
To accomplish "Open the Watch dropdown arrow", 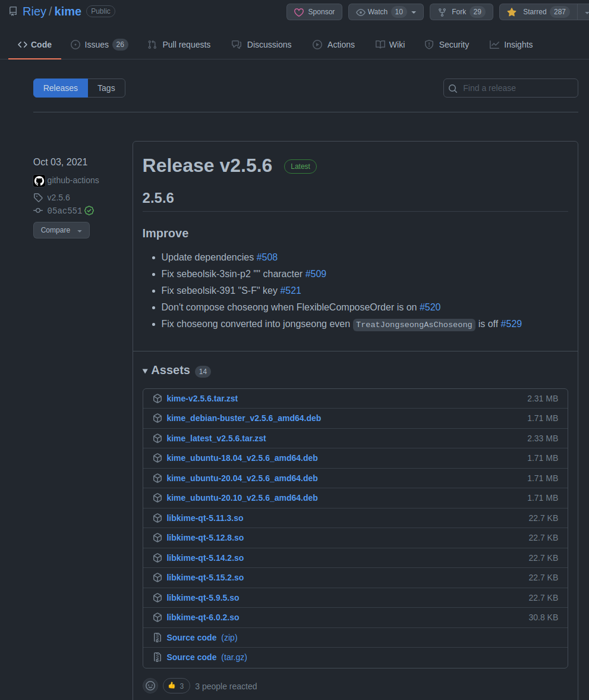I will (414, 12).
